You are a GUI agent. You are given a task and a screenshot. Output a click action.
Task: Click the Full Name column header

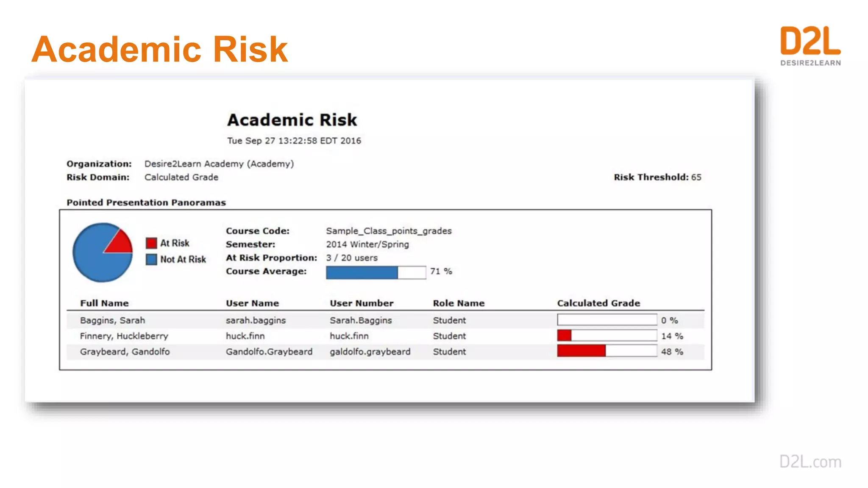tap(104, 303)
